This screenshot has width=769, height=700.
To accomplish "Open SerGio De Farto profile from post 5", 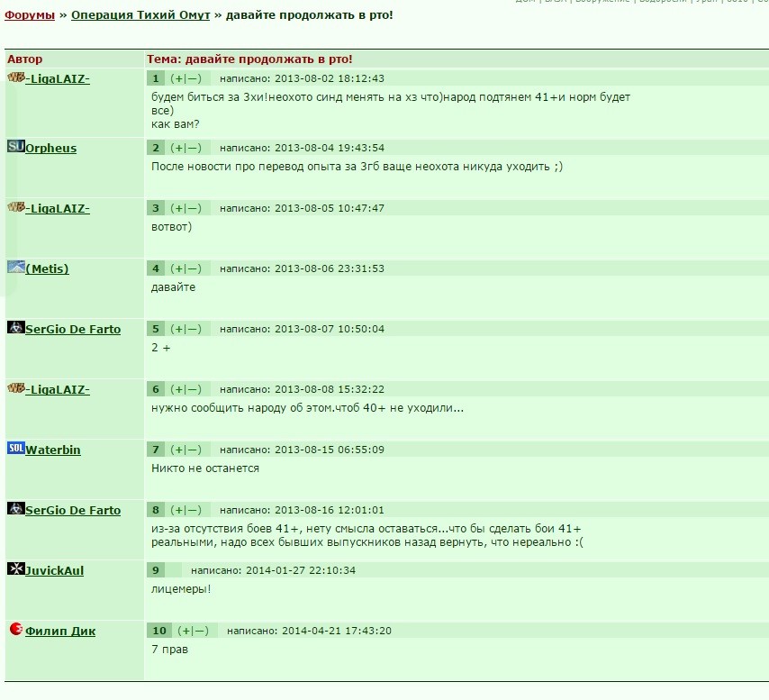I will [x=73, y=329].
